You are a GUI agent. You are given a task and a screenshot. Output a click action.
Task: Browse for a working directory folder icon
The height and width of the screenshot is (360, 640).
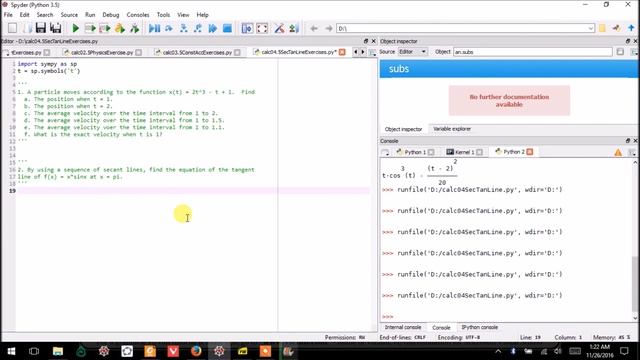click(602, 28)
